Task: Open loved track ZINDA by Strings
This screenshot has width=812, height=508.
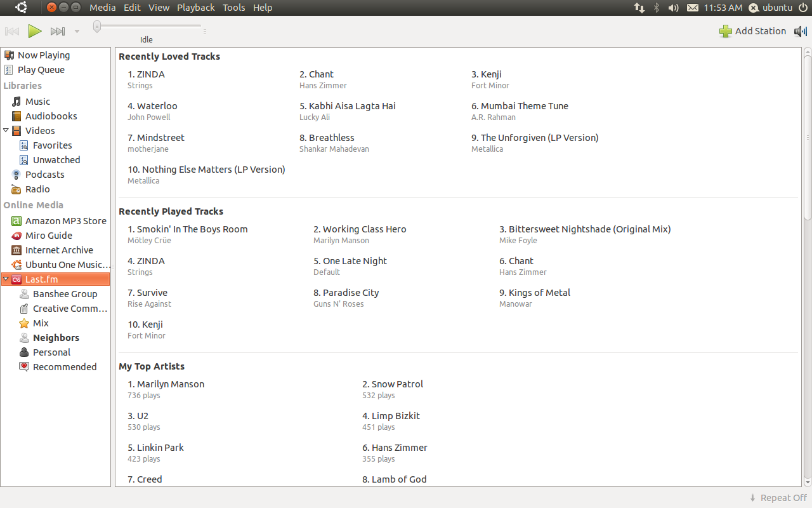Action: pos(146,74)
